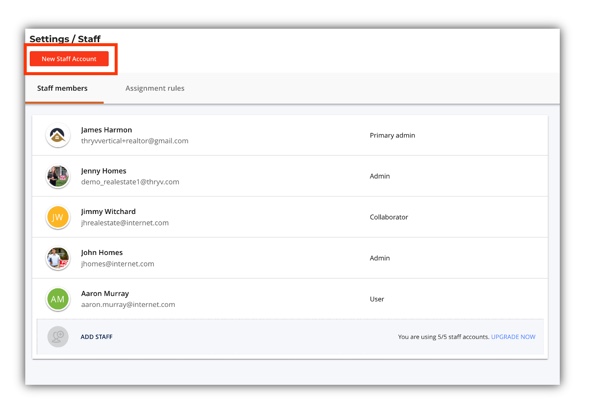Select the Staff members tab
This screenshot has width=591, height=418.
point(62,88)
